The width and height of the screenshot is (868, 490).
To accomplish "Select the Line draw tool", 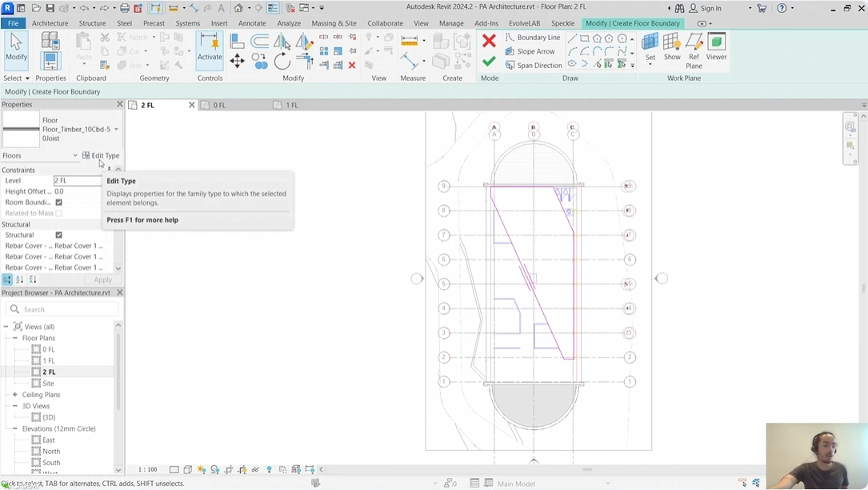I will pyautogui.click(x=572, y=38).
